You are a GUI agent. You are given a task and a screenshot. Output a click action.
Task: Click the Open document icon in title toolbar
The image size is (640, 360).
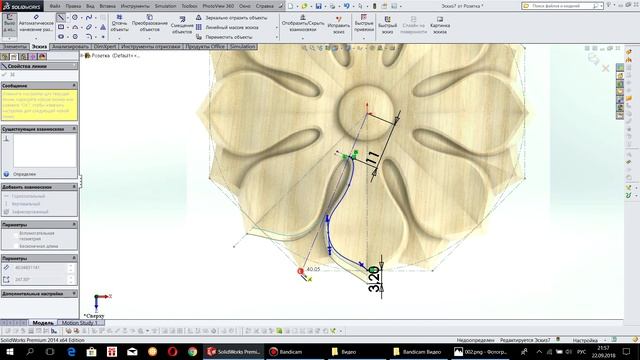click(304, 6)
